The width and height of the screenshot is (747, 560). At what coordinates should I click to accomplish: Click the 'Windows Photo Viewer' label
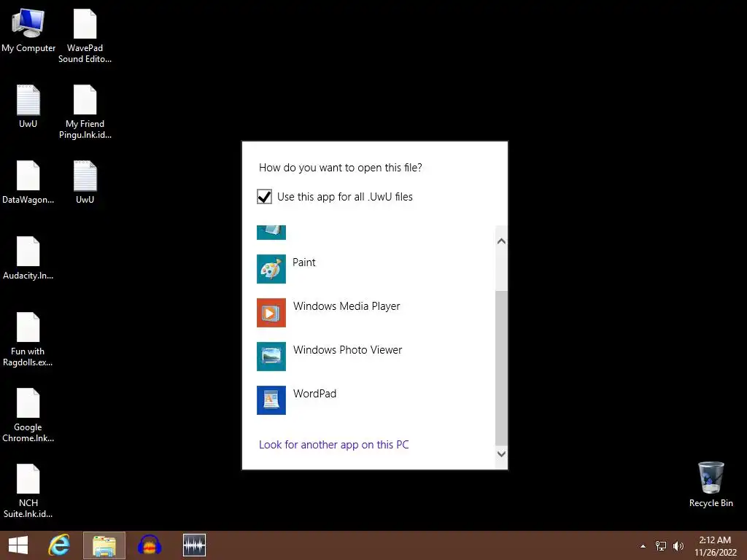(x=347, y=350)
